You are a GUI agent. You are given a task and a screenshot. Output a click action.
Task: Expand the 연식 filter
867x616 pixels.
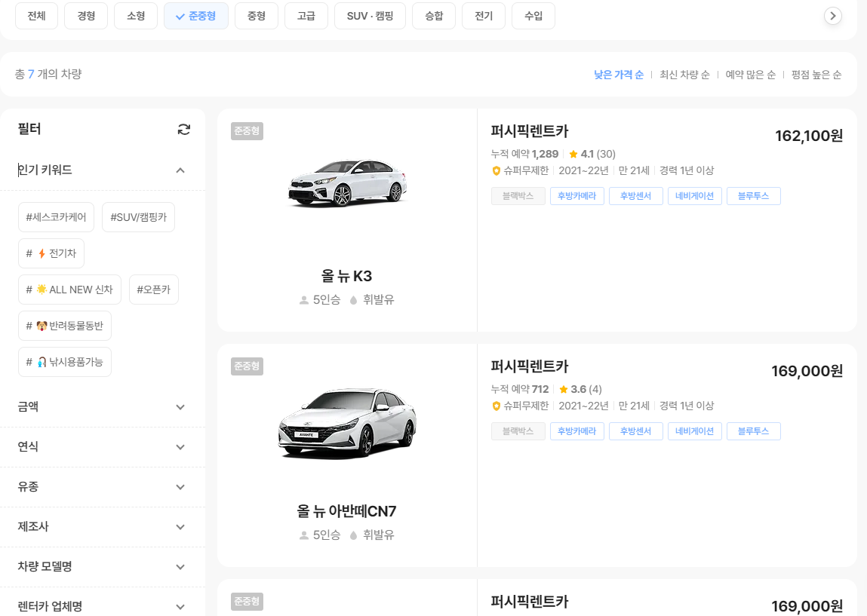180,447
